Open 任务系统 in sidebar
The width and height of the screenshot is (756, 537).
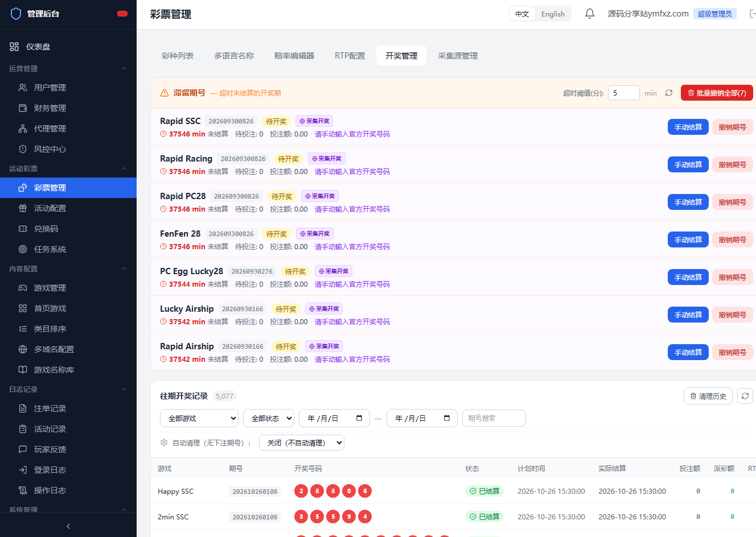coord(68,249)
